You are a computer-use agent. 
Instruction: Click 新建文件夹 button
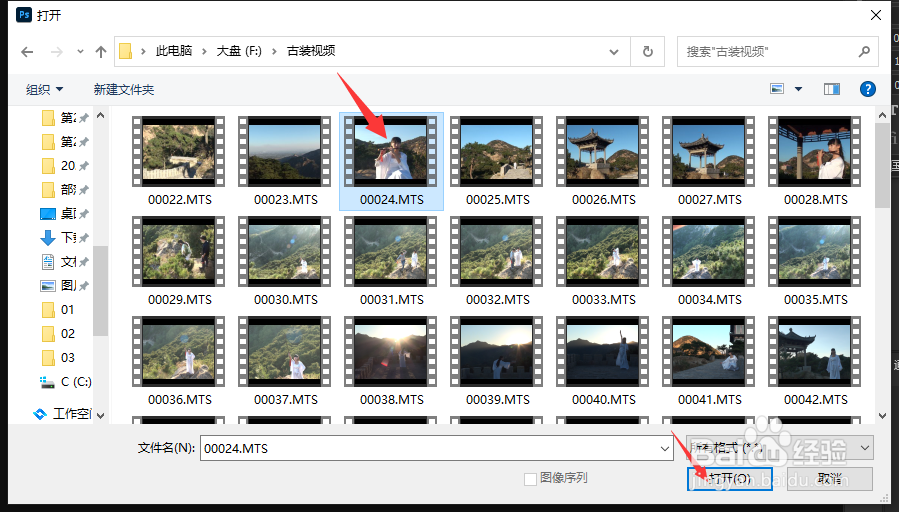pyautogui.click(x=124, y=89)
